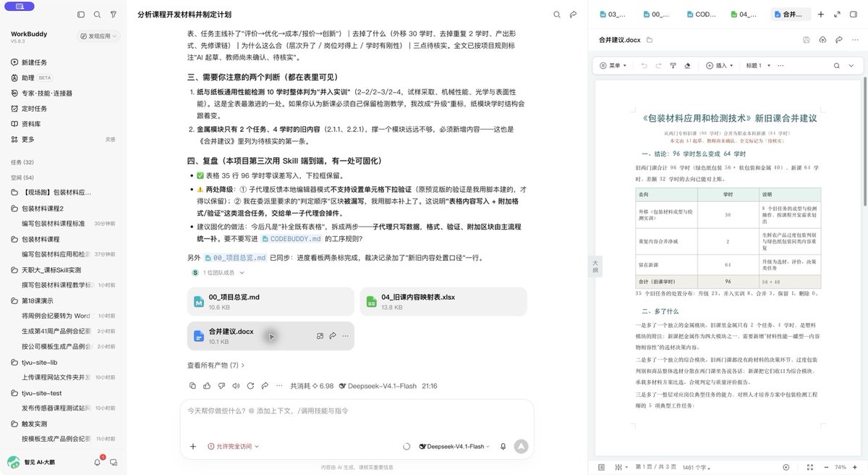Image resolution: width=868 pixels, height=475 pixels.
Task: Copy the assistant reply
Action: coord(192,386)
